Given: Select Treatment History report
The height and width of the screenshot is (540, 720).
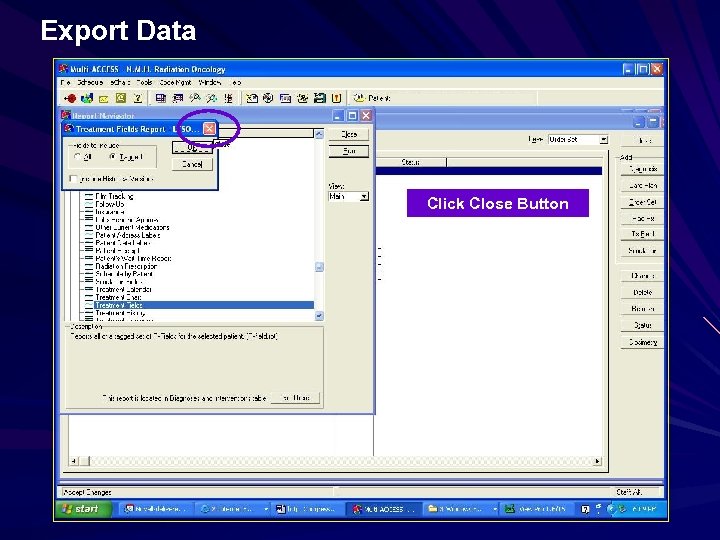Looking at the screenshot, I should tap(120, 313).
